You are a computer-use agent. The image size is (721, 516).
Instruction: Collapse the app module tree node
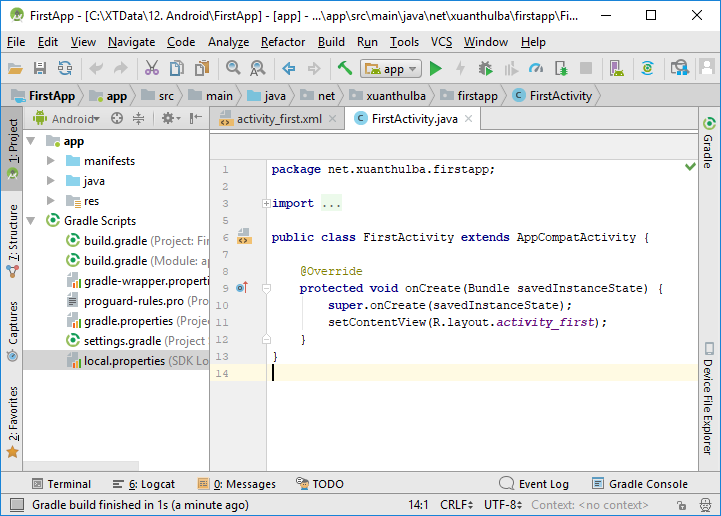tap(31, 141)
